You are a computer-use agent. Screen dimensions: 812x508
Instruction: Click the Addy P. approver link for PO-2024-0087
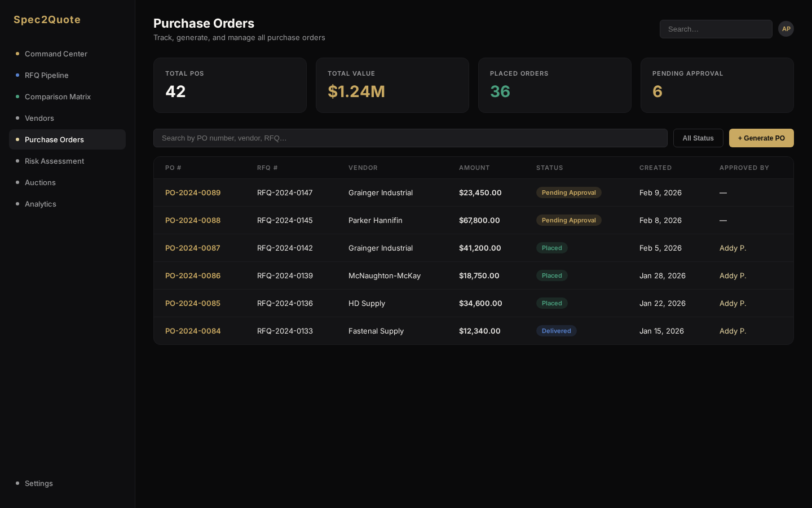[x=733, y=248]
